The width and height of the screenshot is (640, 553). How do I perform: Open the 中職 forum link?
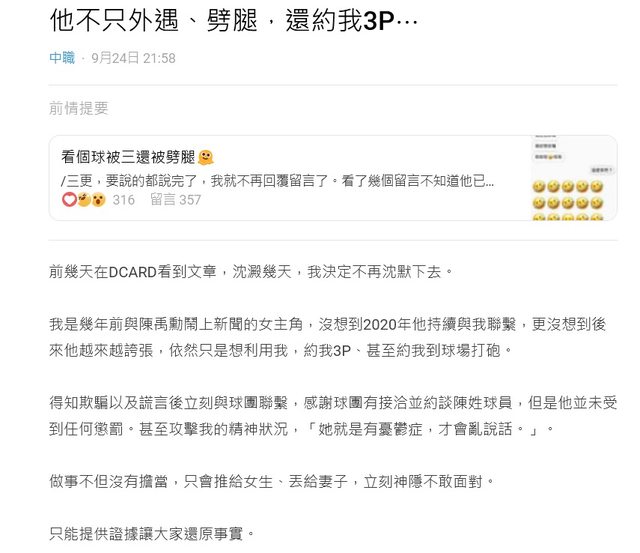tap(62, 58)
